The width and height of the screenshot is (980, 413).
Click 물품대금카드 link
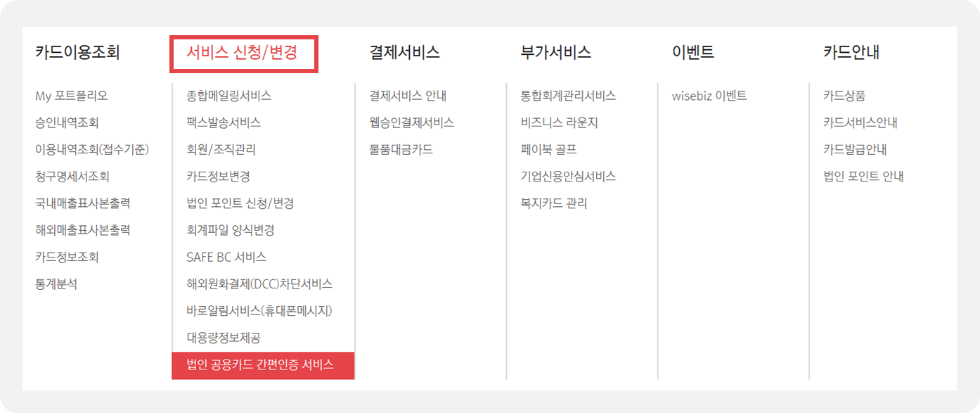point(401,150)
